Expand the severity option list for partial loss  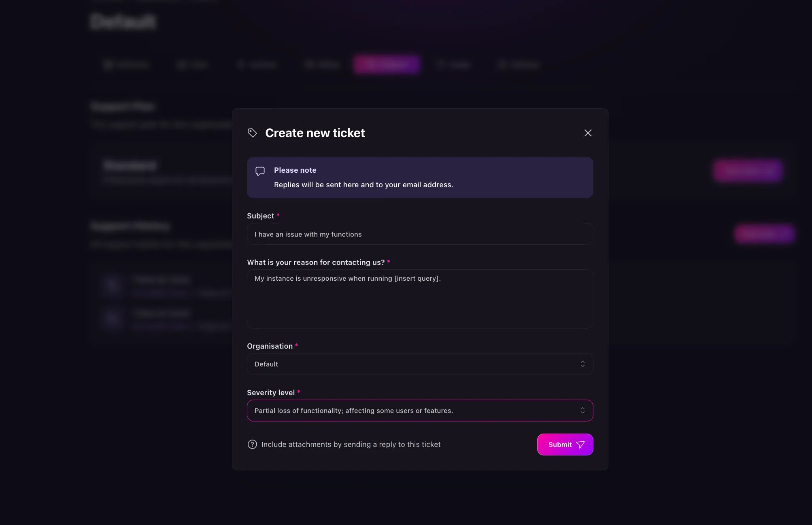click(x=420, y=410)
